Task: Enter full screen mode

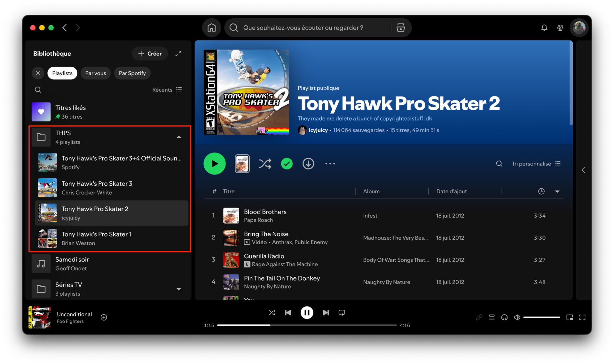Action: pyautogui.click(x=582, y=317)
